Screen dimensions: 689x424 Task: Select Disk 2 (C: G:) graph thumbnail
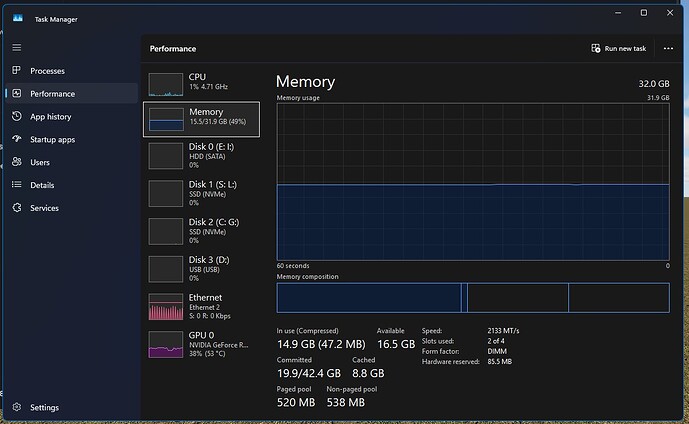[166, 231]
